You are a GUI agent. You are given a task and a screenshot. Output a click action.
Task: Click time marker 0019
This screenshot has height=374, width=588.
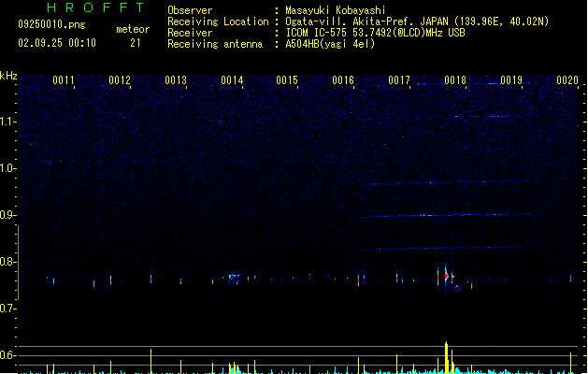pos(511,80)
